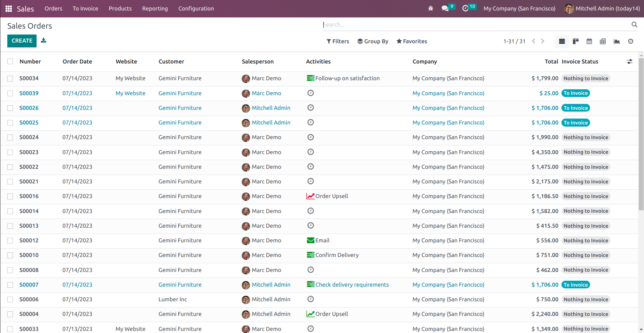This screenshot has width=644, height=333.
Task: Switch to the Kanban view
Action: coord(575,41)
